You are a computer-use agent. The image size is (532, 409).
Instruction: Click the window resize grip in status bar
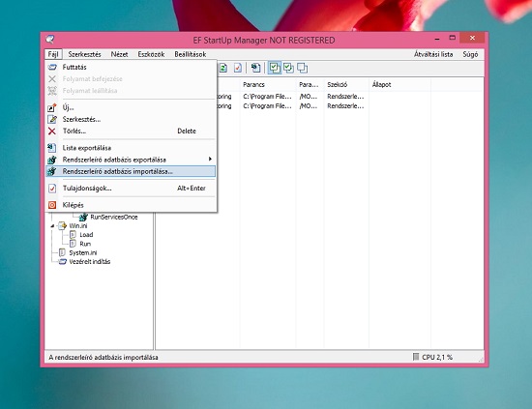481,359
